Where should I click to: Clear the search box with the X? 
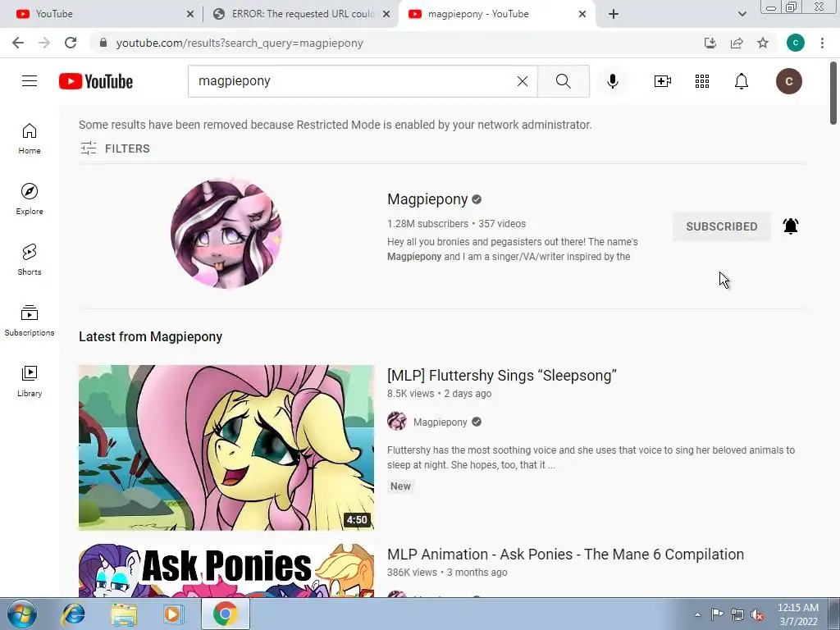click(x=523, y=81)
